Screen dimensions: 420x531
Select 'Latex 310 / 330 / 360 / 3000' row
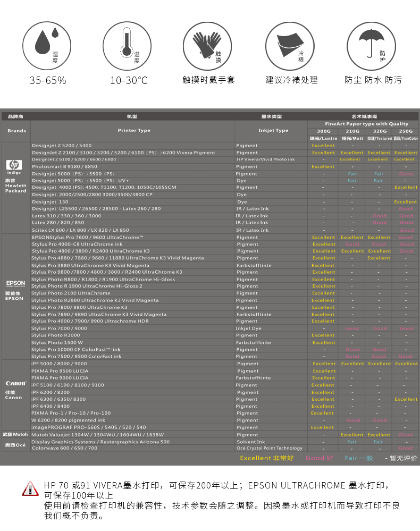pyautogui.click(x=211, y=216)
